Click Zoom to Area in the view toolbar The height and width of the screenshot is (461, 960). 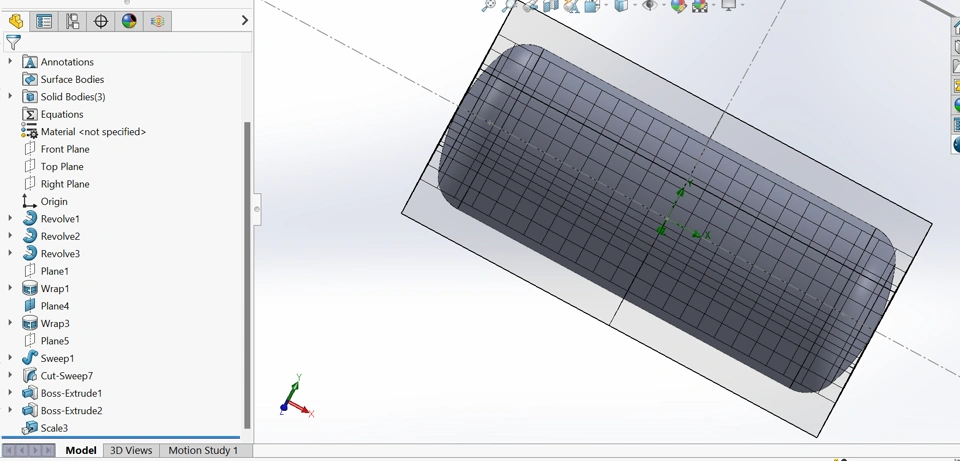coord(509,6)
